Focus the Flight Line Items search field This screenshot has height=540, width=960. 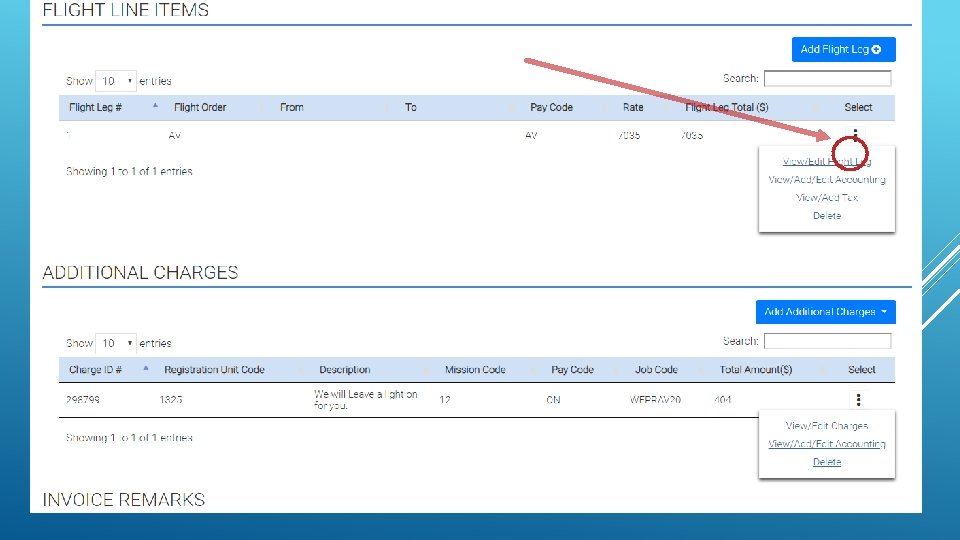(x=827, y=78)
